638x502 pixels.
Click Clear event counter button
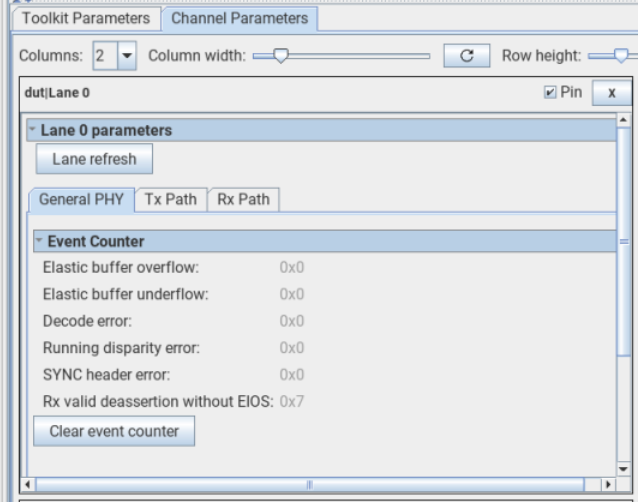(114, 431)
